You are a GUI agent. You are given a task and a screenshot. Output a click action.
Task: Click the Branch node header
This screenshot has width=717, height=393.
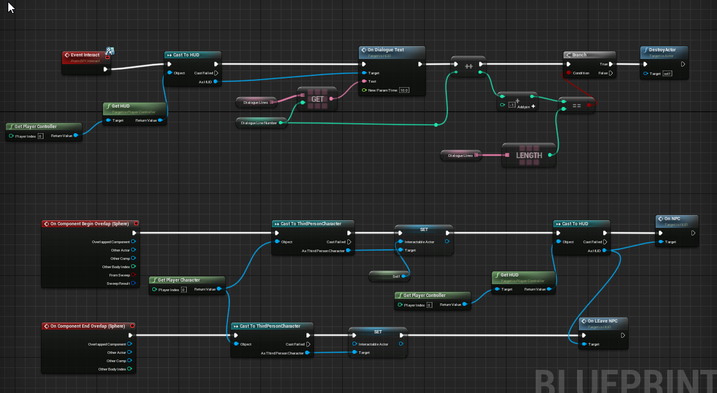click(589, 54)
